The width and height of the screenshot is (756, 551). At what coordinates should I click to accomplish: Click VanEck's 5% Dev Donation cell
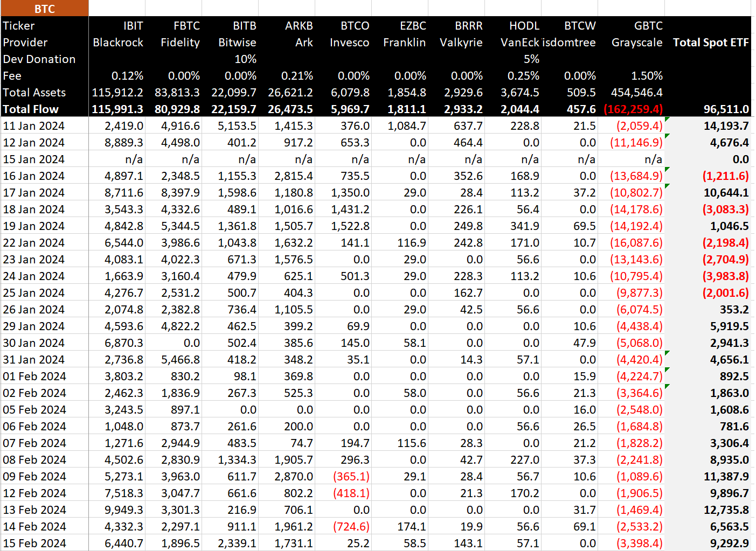531,59
